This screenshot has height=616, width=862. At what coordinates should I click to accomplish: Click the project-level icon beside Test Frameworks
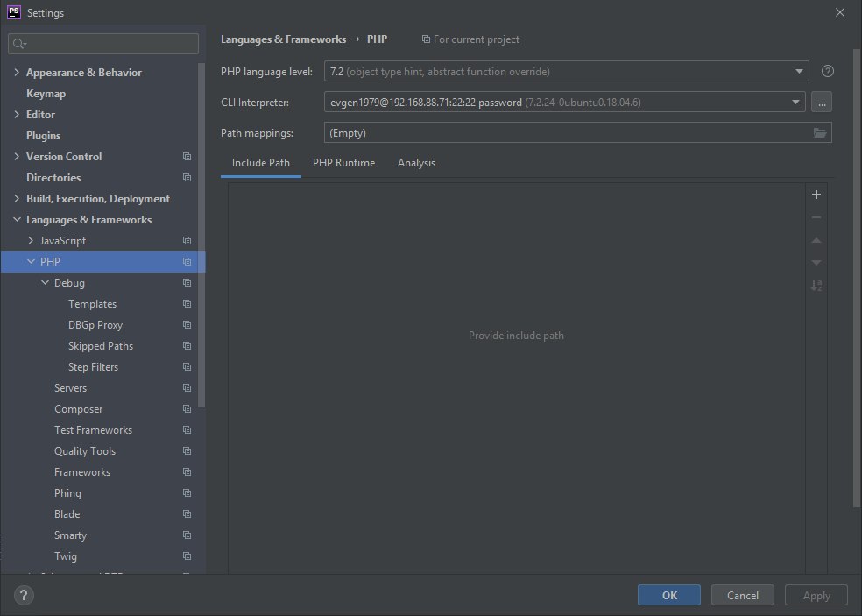click(187, 430)
